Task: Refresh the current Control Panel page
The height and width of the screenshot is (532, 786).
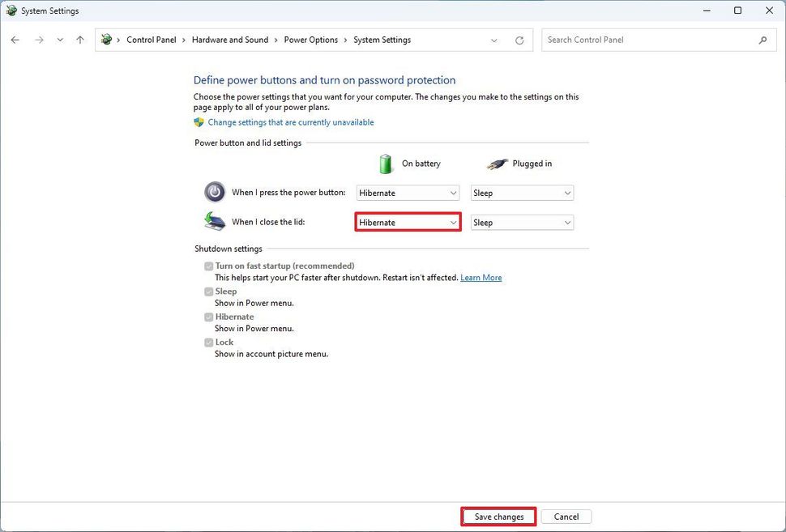Action: (x=519, y=39)
